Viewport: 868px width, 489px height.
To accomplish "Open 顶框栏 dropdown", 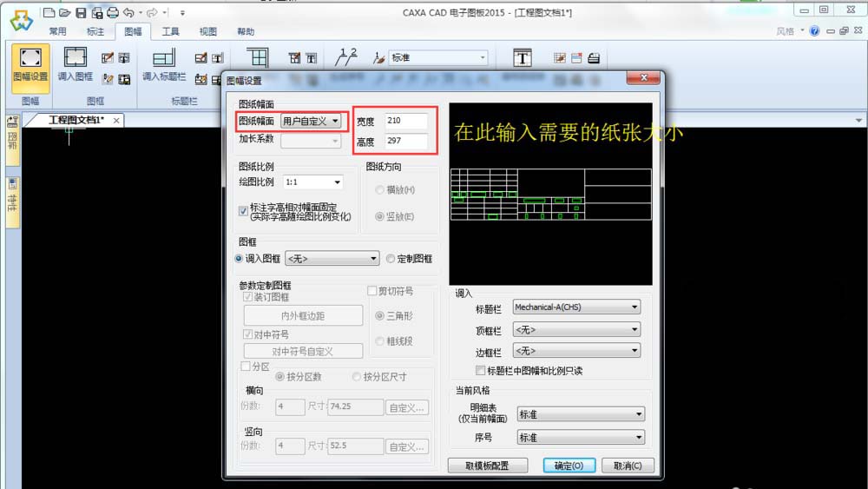I will click(x=576, y=330).
